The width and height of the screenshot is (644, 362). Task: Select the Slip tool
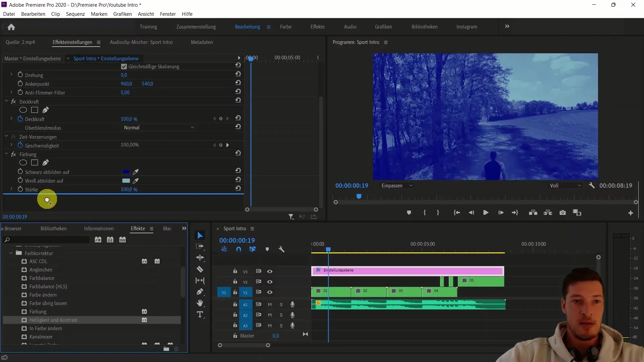click(x=200, y=281)
